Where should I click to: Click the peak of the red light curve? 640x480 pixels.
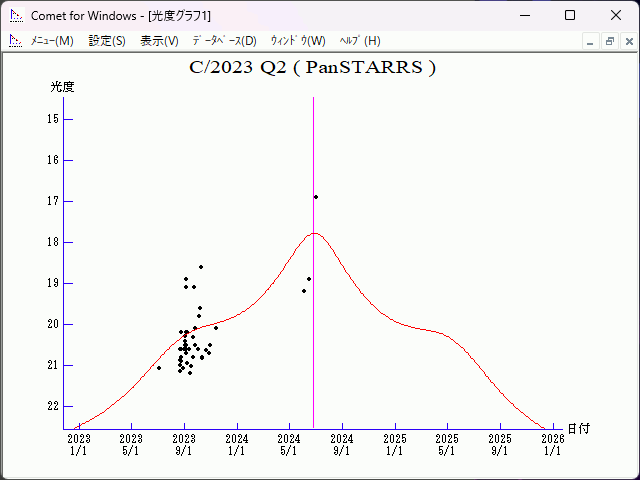point(315,233)
